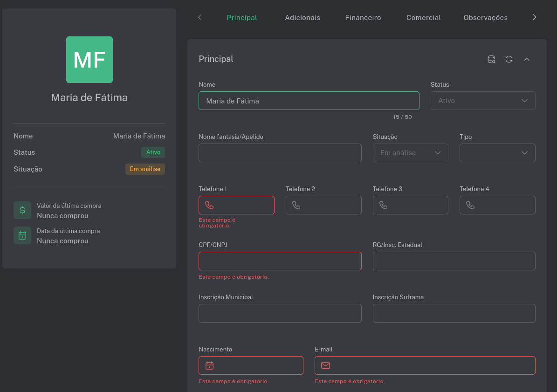
Task: Click the dollar icon for last purchase value
Action: (x=22, y=210)
